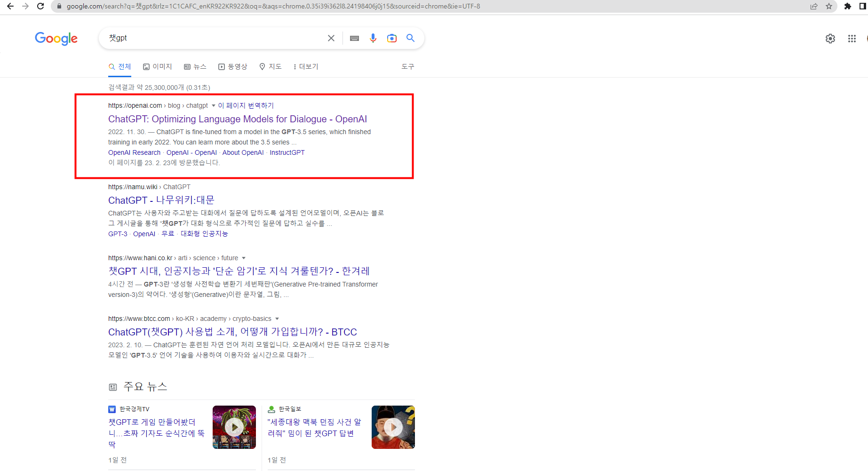Click the https://namu.wiki › ChatGPT breadcrumb
The width and height of the screenshot is (868, 471).
coord(149,187)
